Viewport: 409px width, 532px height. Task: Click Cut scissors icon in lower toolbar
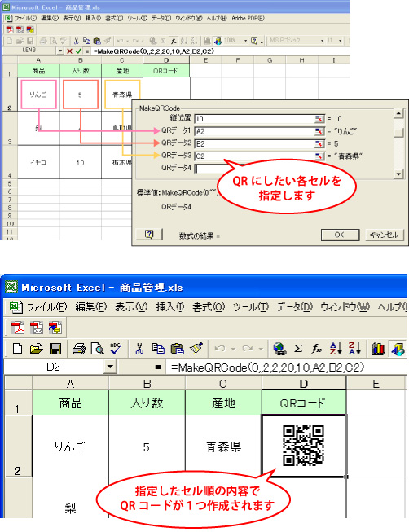pyautogui.click(x=139, y=349)
